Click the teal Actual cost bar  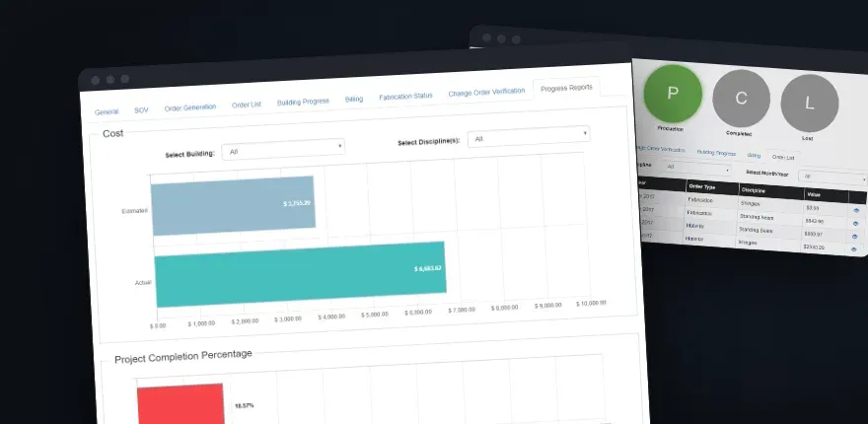coord(301,274)
